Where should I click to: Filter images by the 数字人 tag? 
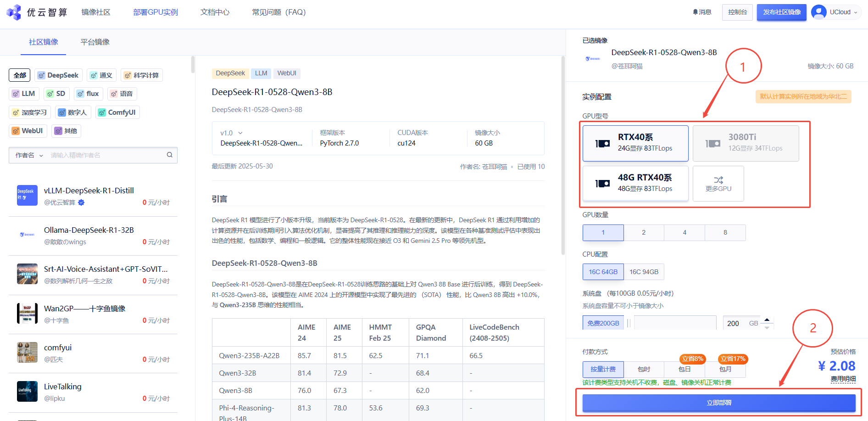pos(73,112)
